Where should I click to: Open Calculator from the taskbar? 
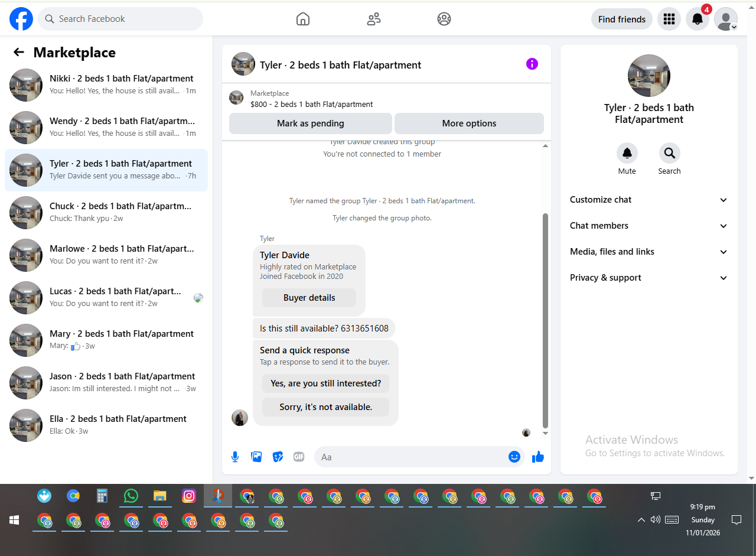pos(102,496)
